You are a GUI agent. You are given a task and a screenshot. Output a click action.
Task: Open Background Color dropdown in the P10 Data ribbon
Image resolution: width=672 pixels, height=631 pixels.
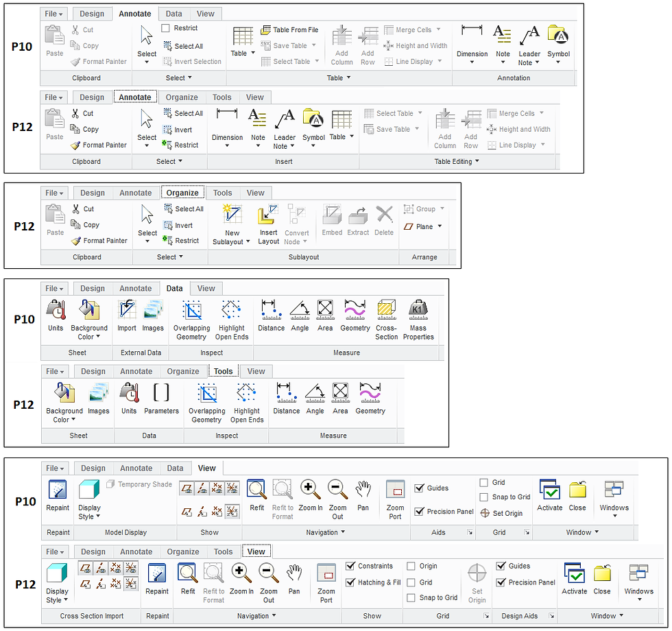click(98, 337)
